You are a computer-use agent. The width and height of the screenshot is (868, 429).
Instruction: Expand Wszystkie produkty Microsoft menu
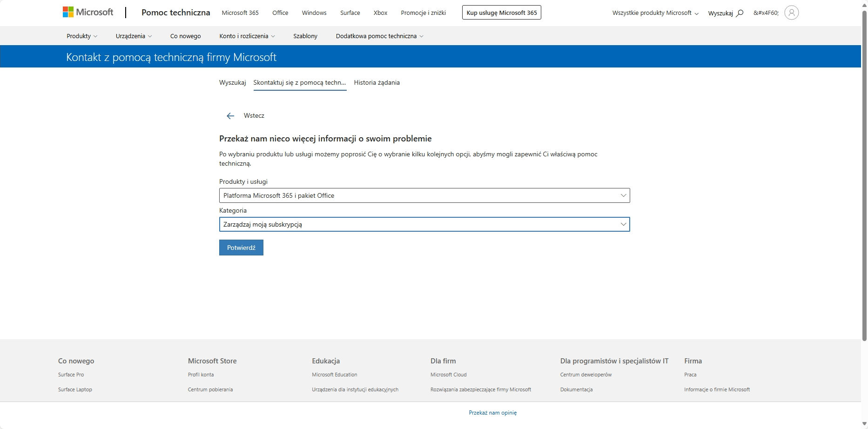(655, 13)
